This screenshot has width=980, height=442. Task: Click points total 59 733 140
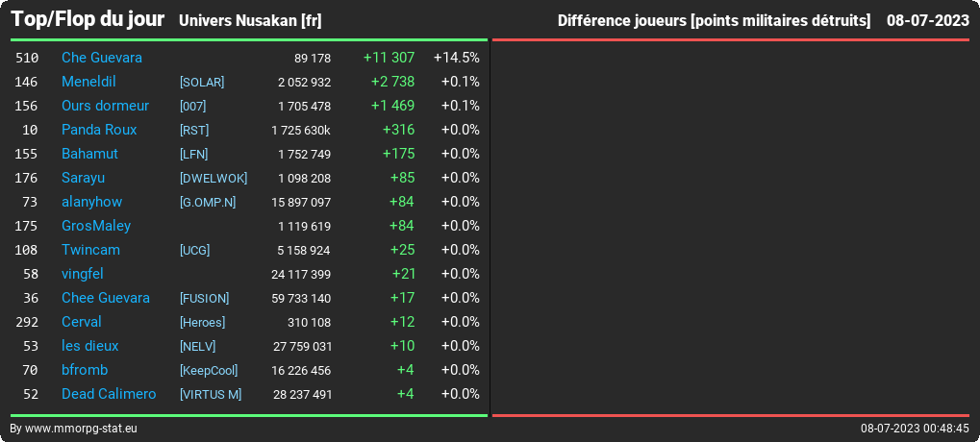(x=301, y=299)
